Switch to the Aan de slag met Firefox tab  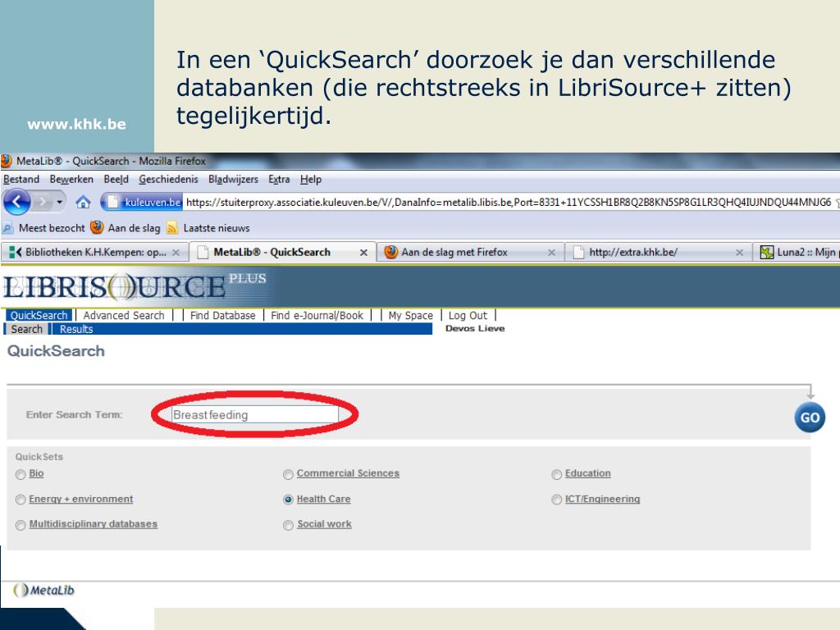[x=457, y=253]
